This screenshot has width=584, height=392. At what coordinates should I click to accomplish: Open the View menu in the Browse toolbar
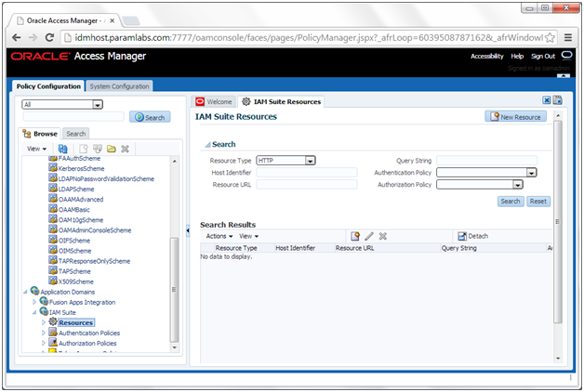[x=37, y=149]
